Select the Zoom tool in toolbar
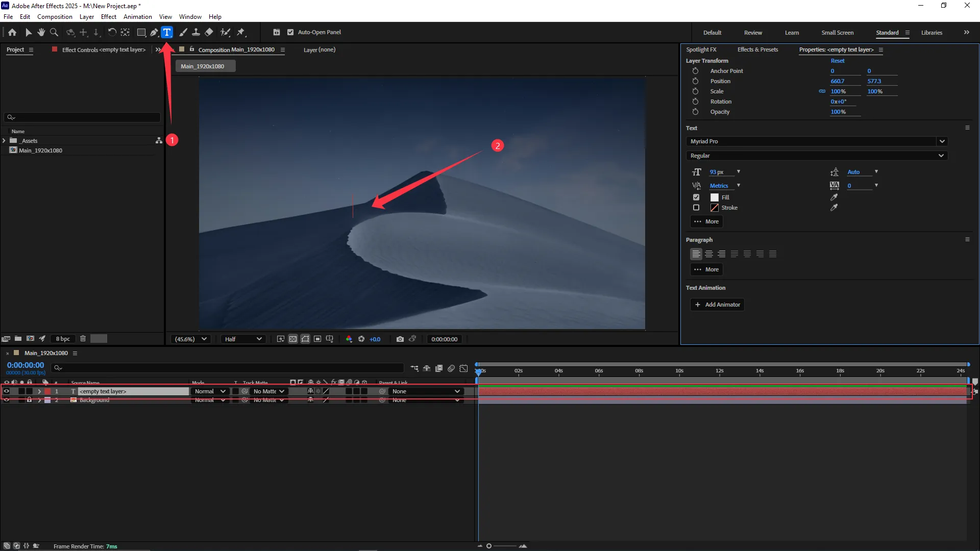 coord(54,32)
